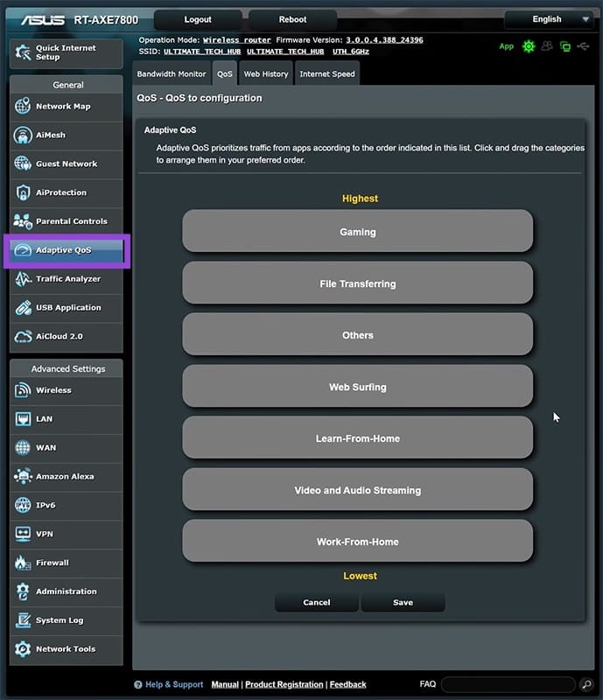The image size is (603, 700).
Task: Click the Reboot button
Action: [x=292, y=19]
